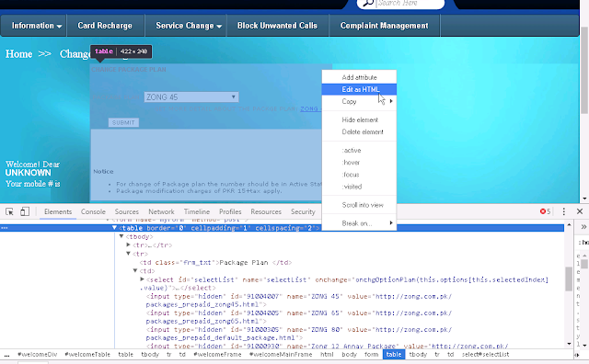Switch to the Security tab
This screenshot has width=589, height=364.
[303, 211]
